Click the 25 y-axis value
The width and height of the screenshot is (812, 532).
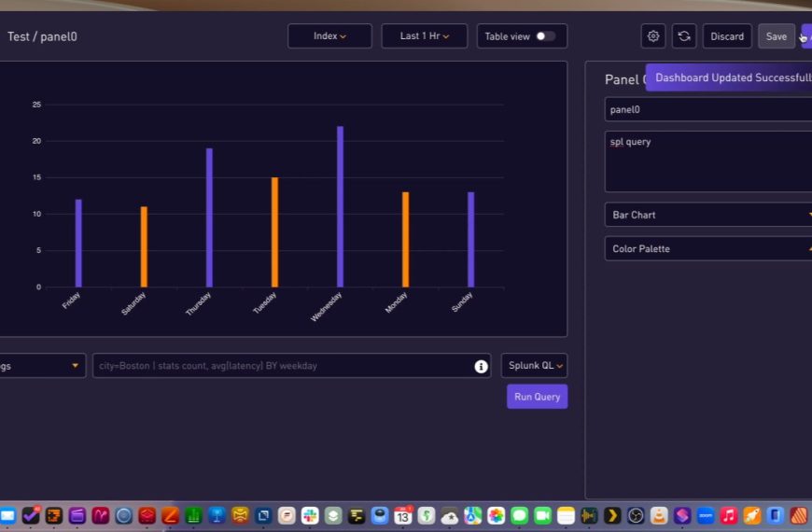(x=36, y=105)
